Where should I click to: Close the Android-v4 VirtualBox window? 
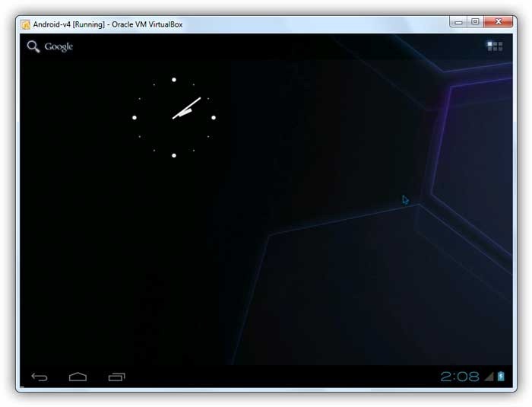pyautogui.click(x=498, y=22)
